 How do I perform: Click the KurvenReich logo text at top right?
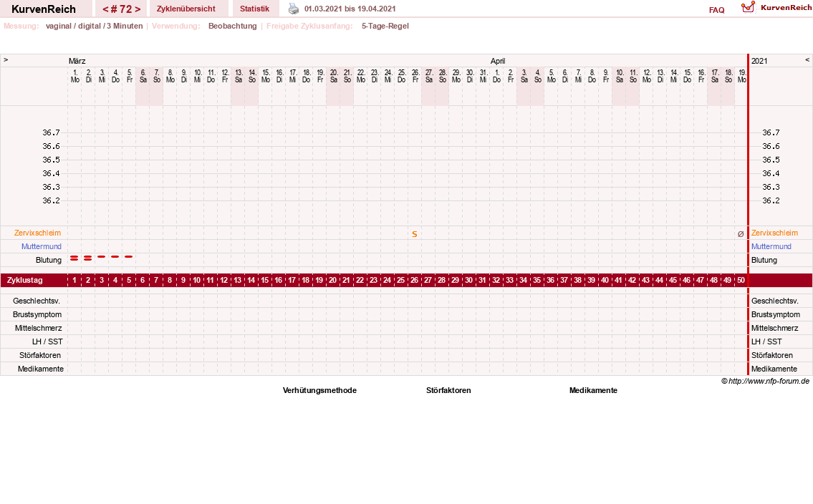786,7
